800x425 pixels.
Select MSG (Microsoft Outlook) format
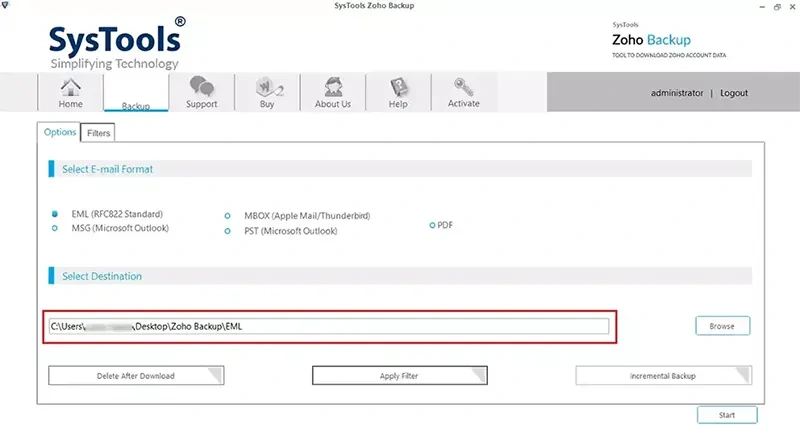55,229
